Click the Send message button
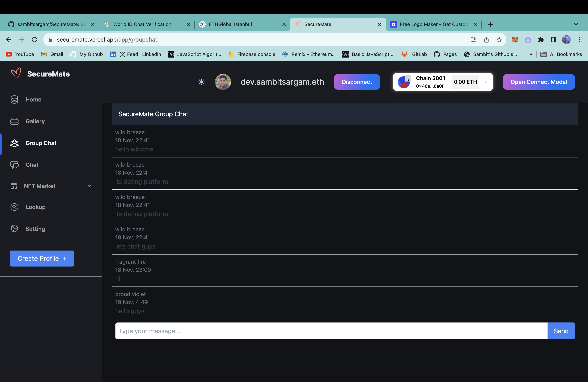The width and height of the screenshot is (588, 382). (561, 331)
